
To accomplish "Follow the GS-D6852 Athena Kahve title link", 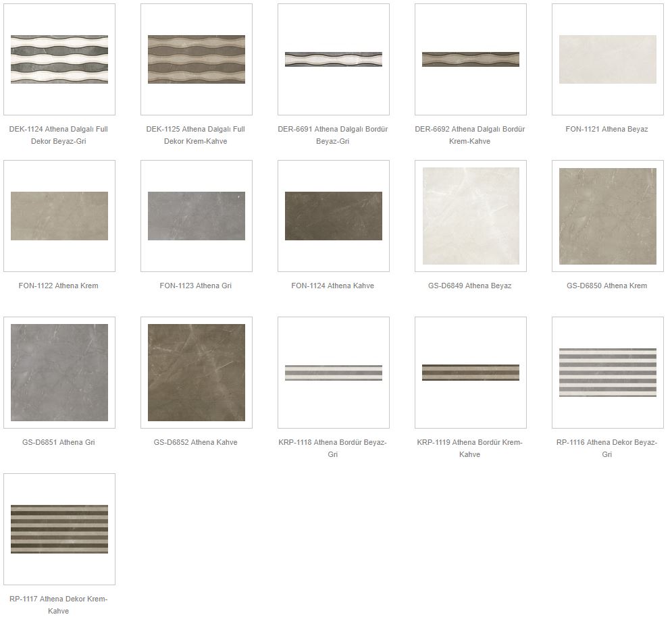I will [195, 442].
